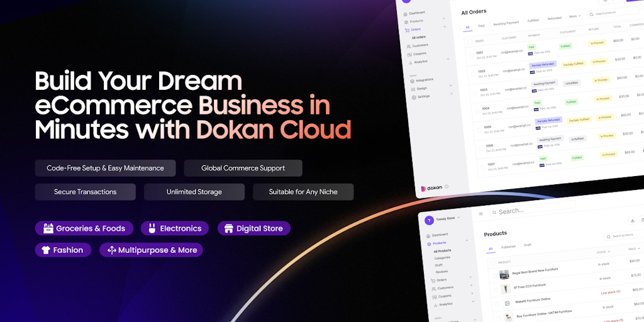The image size is (644, 322).
Task: Click Code-Free Setup & Easy Maintenance pill
Action: click(105, 168)
